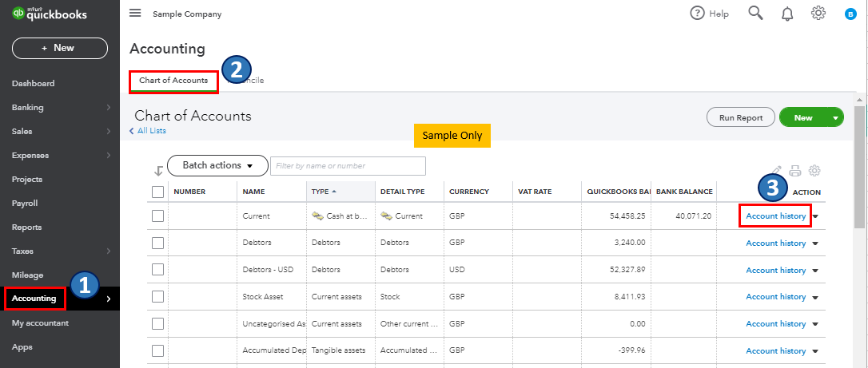
Task: Click the print list icon
Action: coord(795,170)
